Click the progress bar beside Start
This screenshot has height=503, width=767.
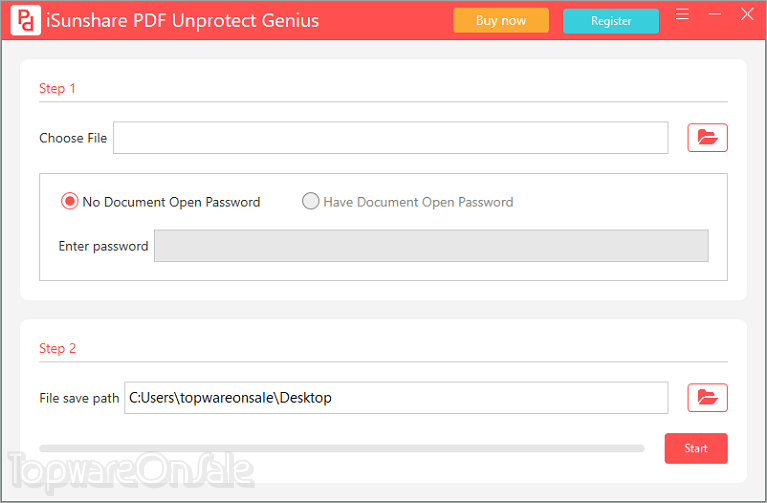coord(341,448)
